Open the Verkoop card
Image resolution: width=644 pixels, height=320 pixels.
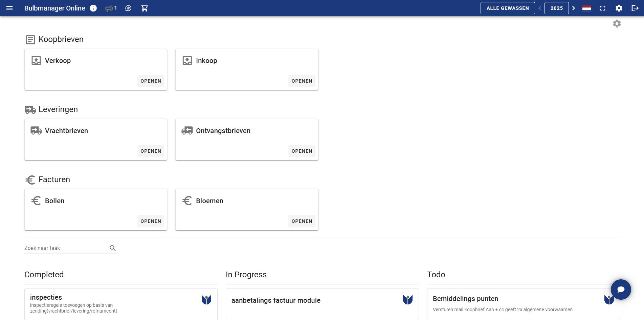151,81
